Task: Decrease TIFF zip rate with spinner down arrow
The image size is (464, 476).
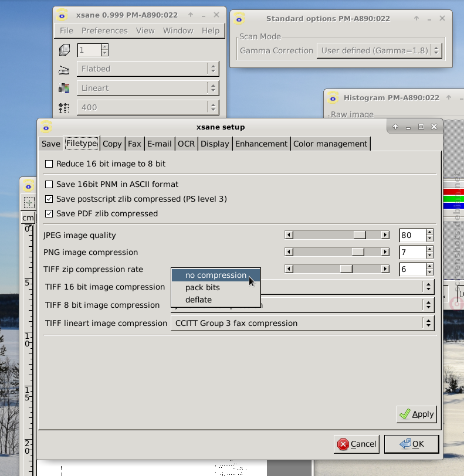Action: [x=429, y=273]
